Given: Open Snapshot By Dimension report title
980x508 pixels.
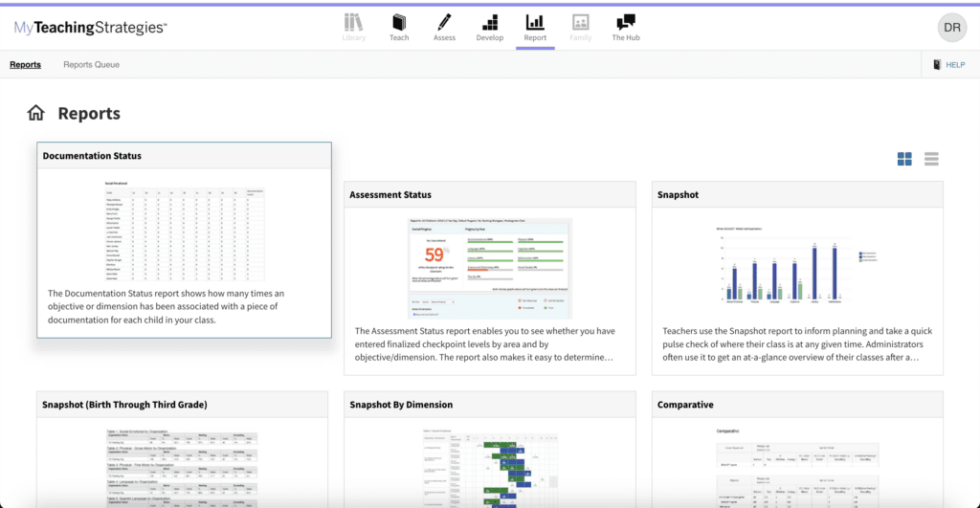Looking at the screenshot, I should 401,405.
